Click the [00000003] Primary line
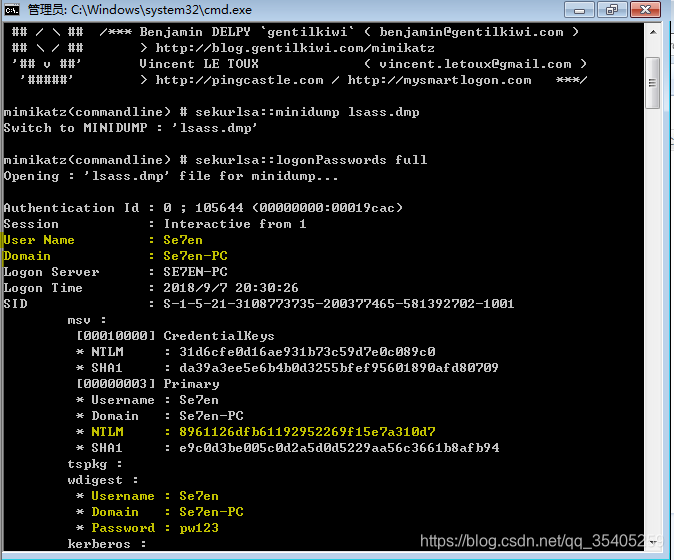 pyautogui.click(x=147, y=384)
